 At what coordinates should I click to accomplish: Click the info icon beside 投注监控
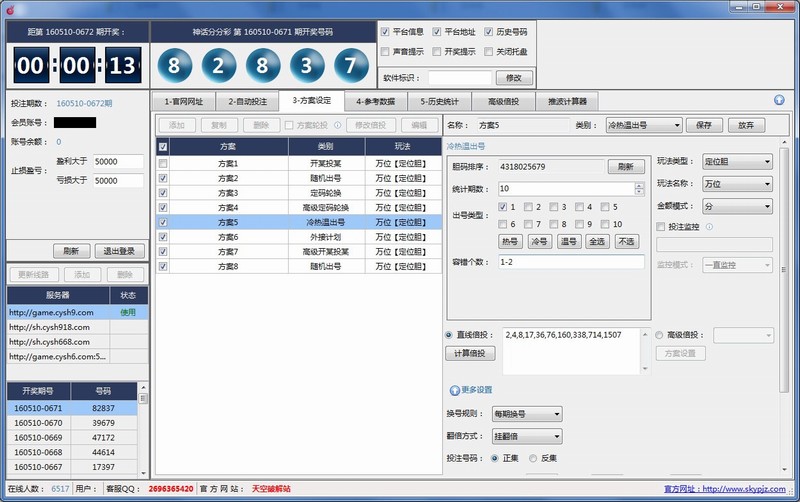709,226
